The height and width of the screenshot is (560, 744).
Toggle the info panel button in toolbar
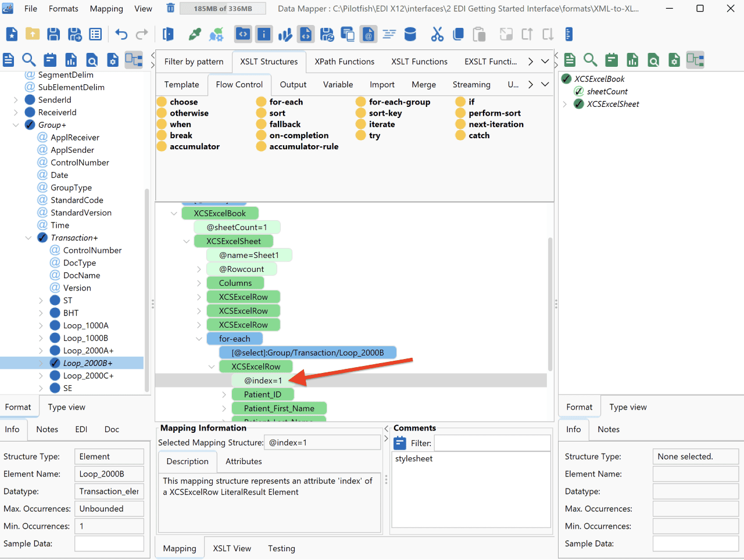pos(264,34)
